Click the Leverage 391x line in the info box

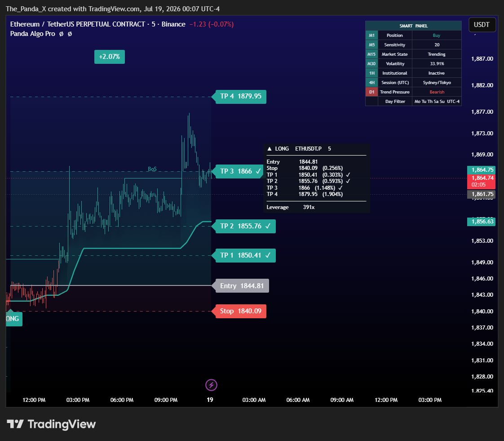[x=291, y=207]
